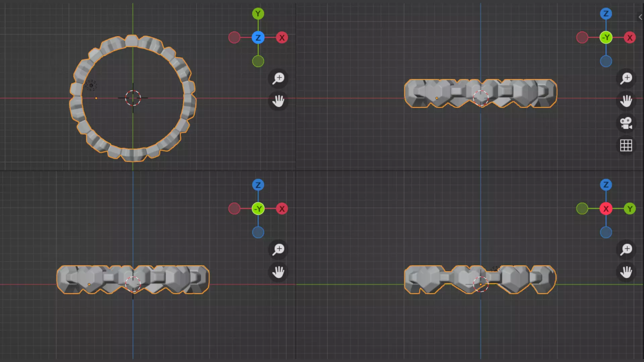Image resolution: width=644 pixels, height=362 pixels.
Task: Click pan hand icon in bottom-right viewport
Action: point(626,272)
